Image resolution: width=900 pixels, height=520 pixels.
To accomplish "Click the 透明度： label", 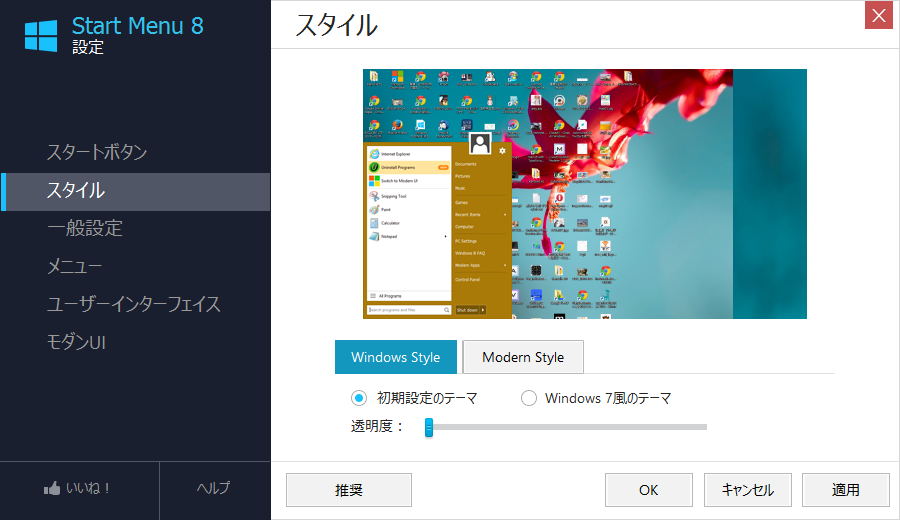I will (378, 426).
